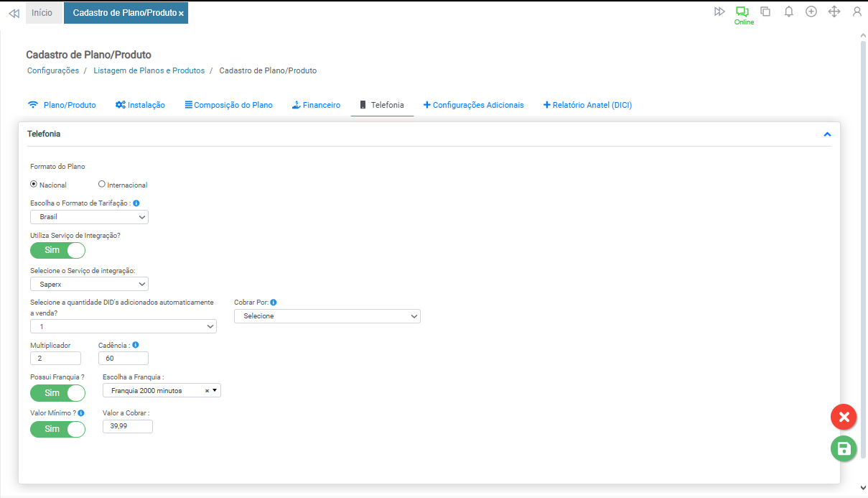Disable the Possui Franquia switch
The image size is (868, 498).
coord(57,393)
